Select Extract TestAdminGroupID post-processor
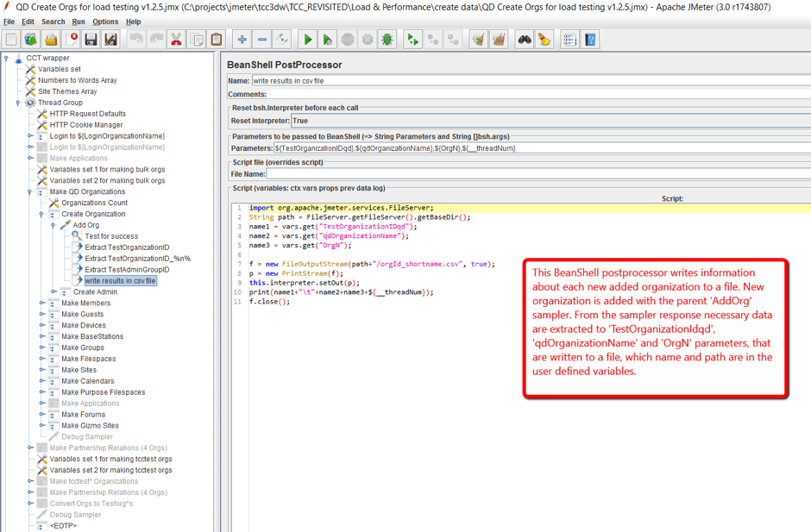The image size is (811, 532). pos(127,269)
